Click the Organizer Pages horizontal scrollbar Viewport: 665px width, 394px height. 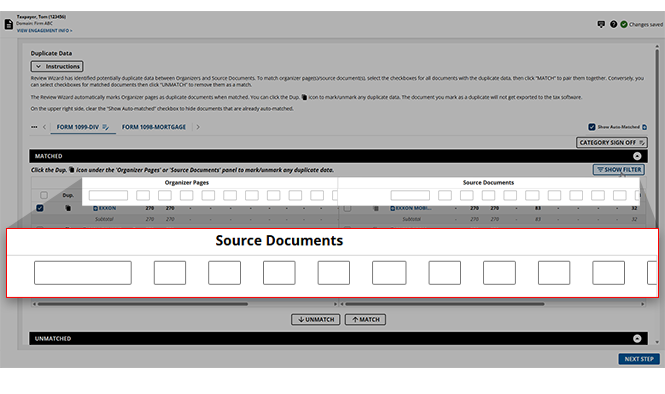click(x=142, y=304)
